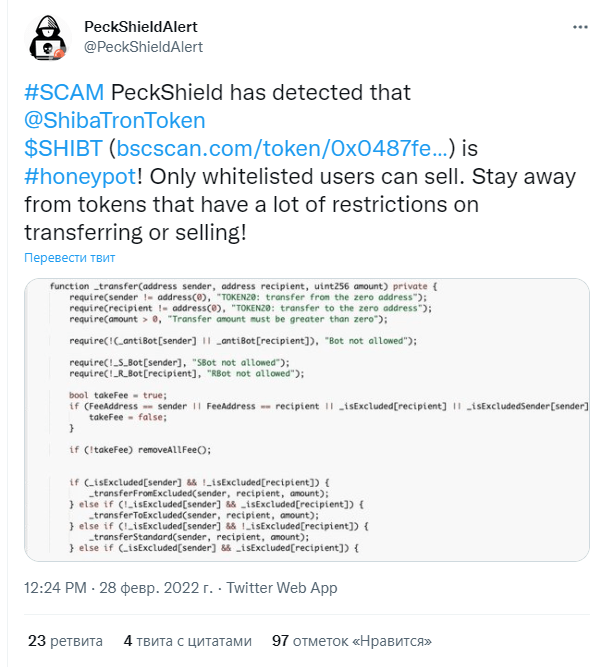Open the #SCAM hashtag

64,92
